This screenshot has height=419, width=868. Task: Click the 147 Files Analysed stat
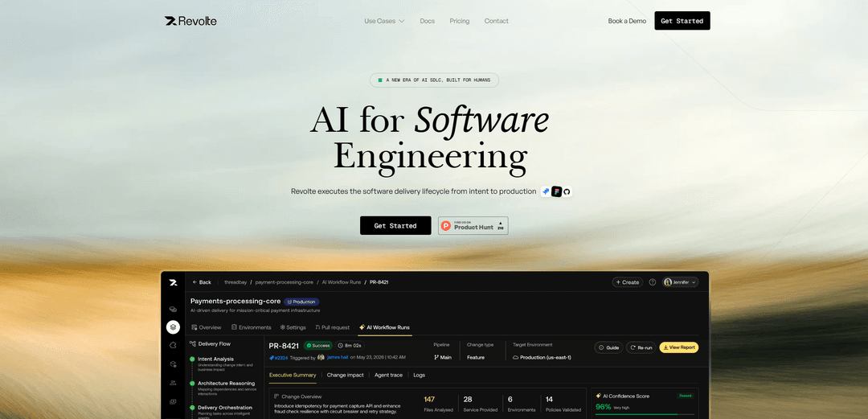[x=438, y=404]
